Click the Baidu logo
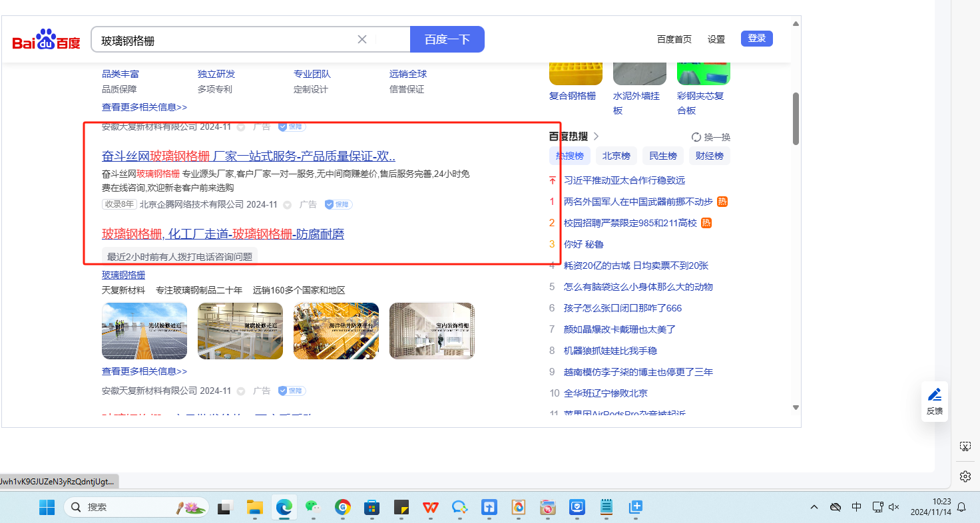 click(46, 40)
